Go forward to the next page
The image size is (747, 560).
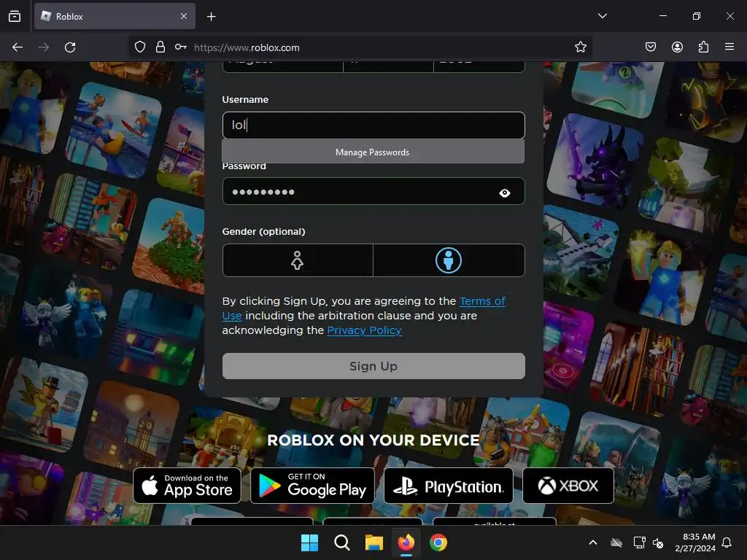tap(44, 47)
